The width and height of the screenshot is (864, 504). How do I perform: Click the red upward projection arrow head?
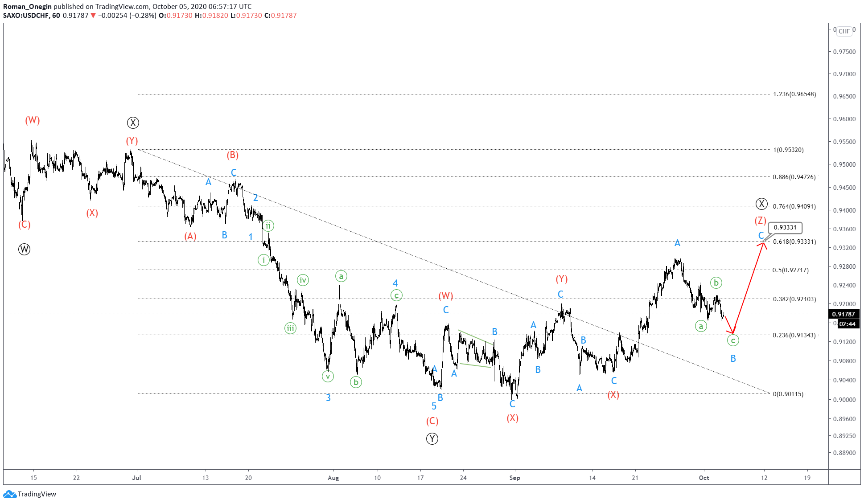click(764, 243)
